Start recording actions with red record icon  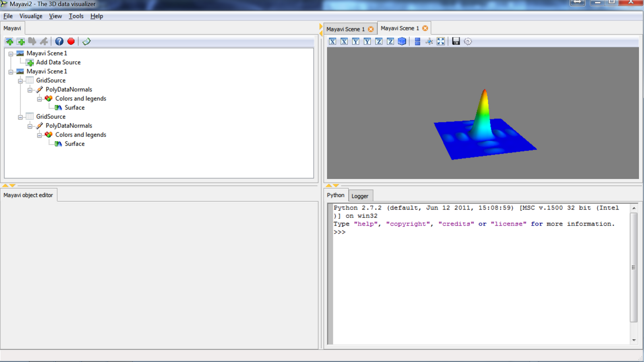(x=71, y=41)
